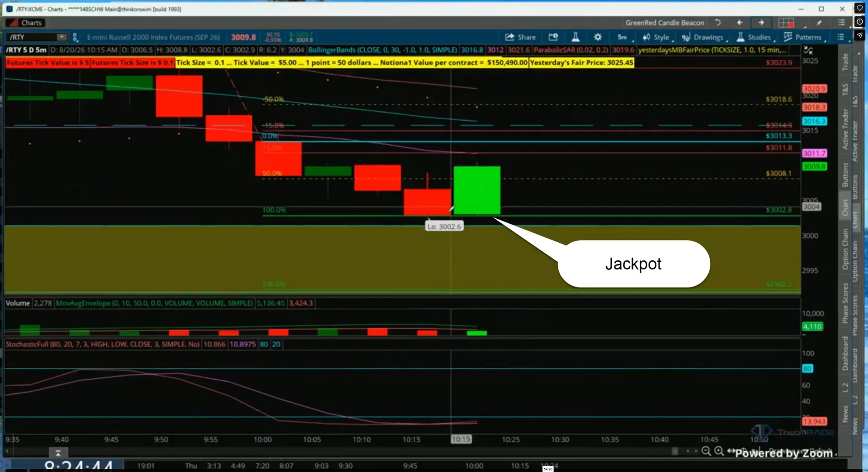Click the MovAvgEnvelope study label
The height and width of the screenshot is (472, 868).
pyautogui.click(x=154, y=303)
